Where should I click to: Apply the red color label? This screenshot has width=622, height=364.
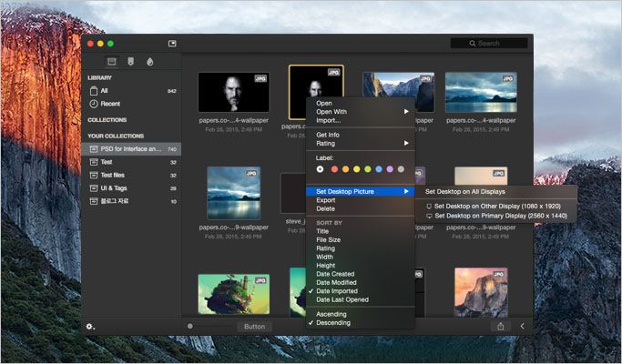coord(334,169)
